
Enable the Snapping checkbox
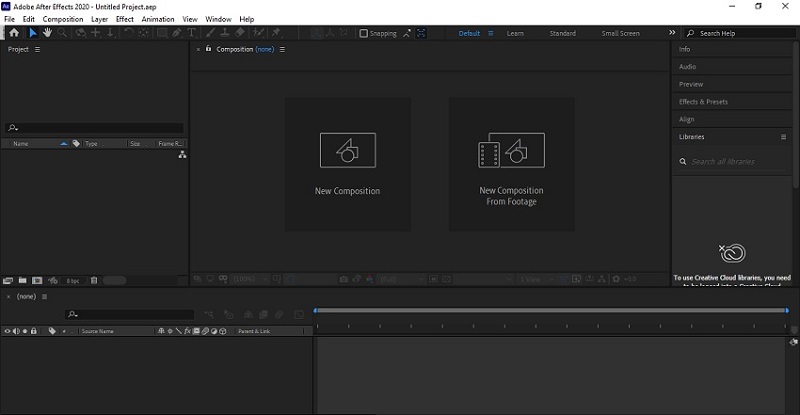point(363,33)
